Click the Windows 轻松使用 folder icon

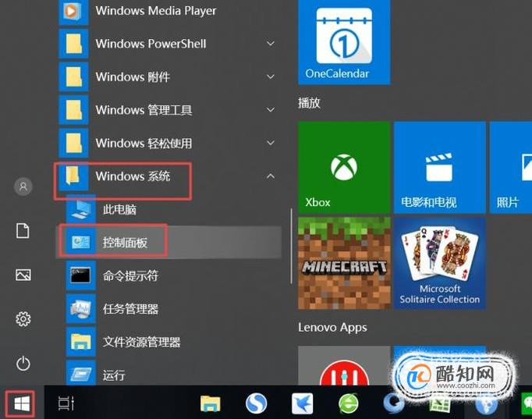tap(73, 143)
